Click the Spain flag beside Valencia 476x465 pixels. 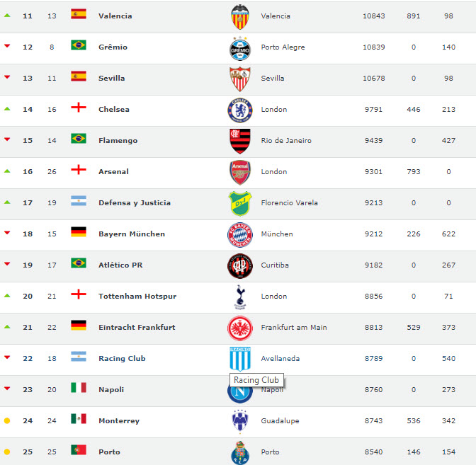(79, 13)
